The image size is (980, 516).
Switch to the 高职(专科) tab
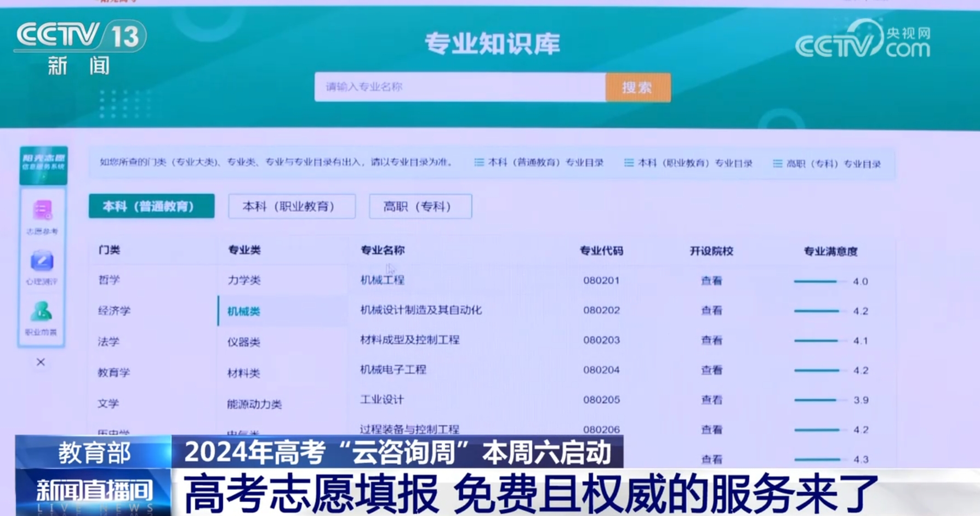point(420,206)
